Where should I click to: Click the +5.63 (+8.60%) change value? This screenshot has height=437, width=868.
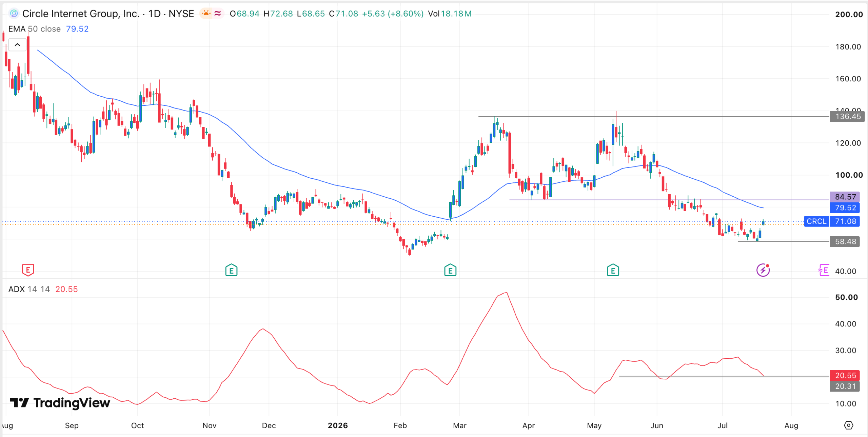pyautogui.click(x=393, y=14)
